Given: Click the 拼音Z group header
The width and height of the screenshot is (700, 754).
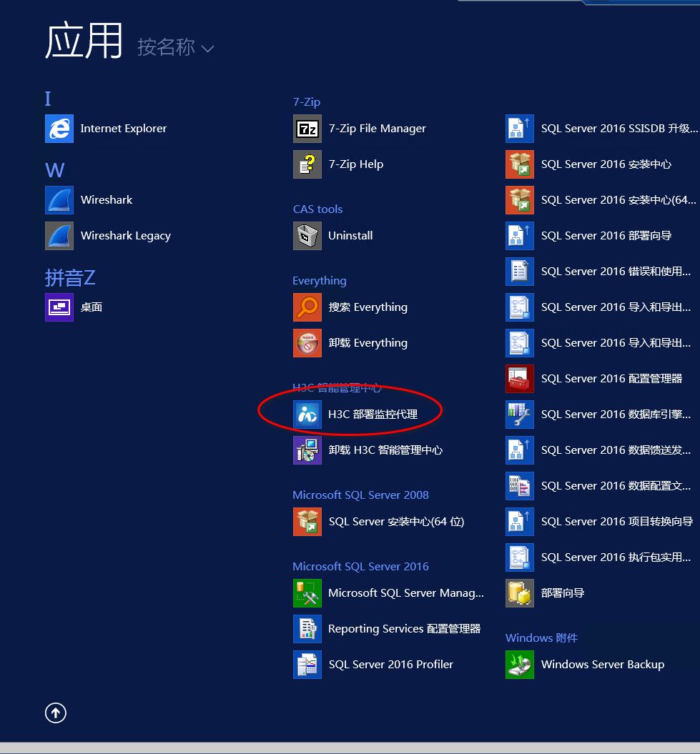Looking at the screenshot, I should tap(70, 277).
